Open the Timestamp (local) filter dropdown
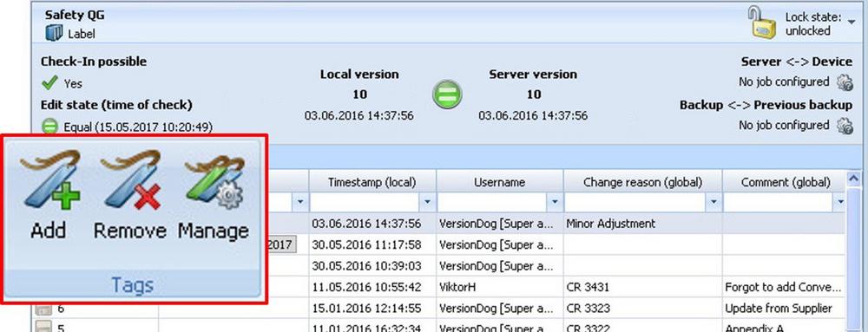Image resolution: width=868 pixels, height=332 pixels. 427,202
